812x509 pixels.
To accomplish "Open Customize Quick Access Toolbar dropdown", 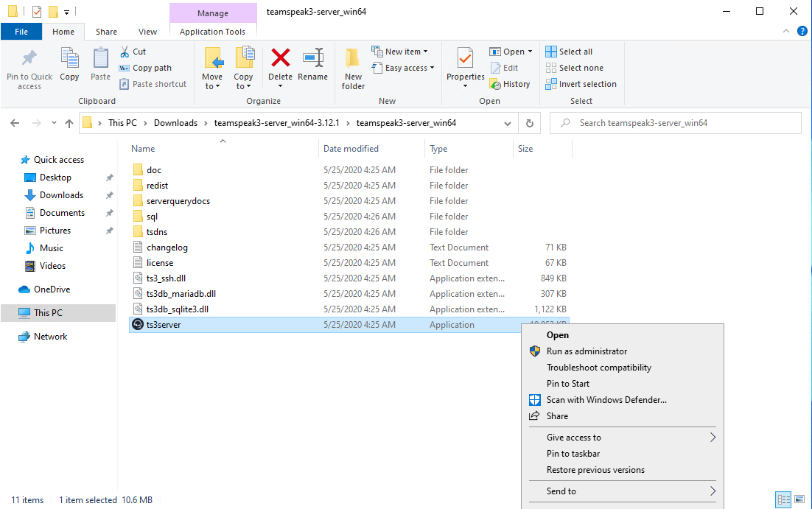I will tap(66, 12).
